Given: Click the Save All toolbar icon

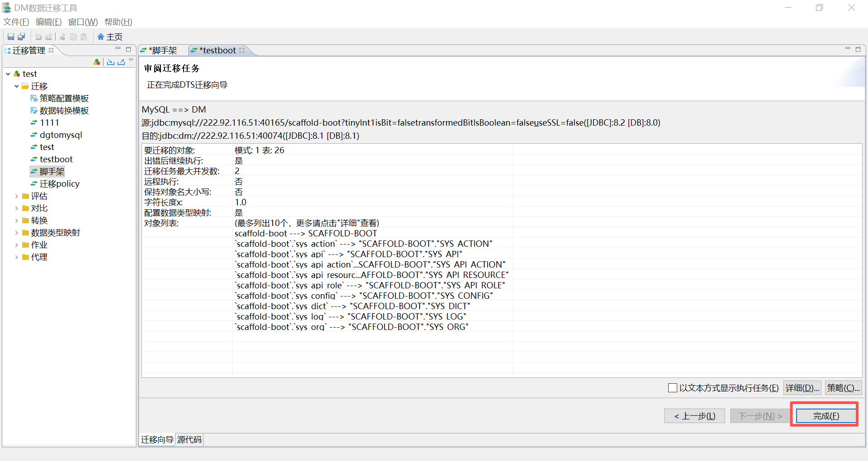Looking at the screenshot, I should coord(21,37).
